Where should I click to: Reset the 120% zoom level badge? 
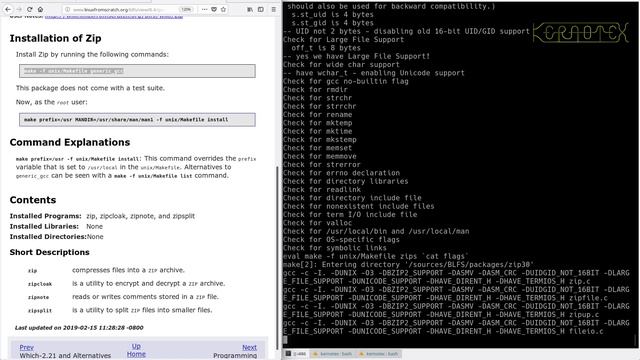click(186, 9)
